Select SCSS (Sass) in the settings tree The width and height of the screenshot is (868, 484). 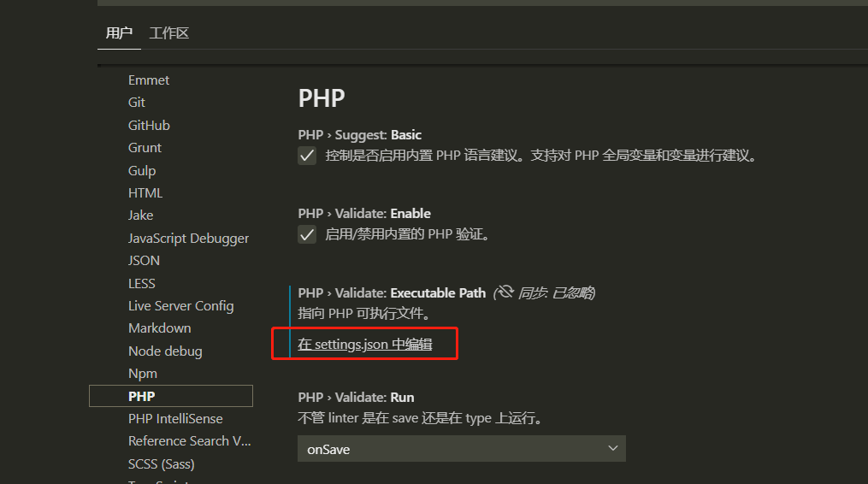[x=162, y=464]
